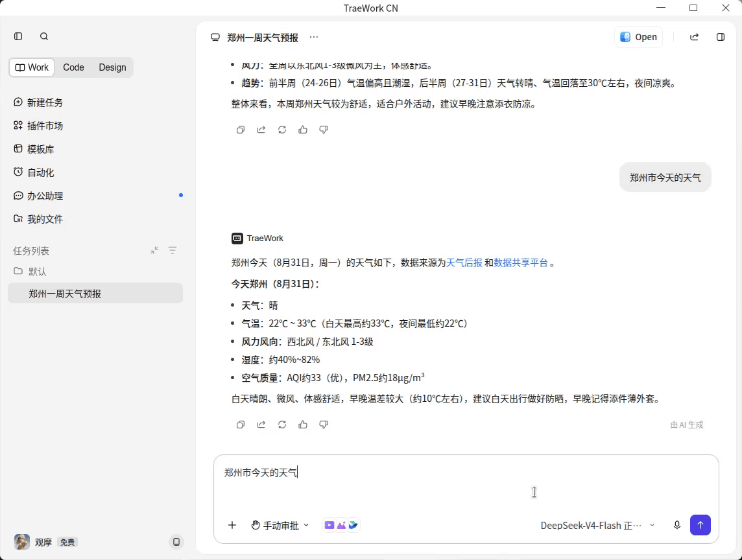The image size is (742, 560).
Task: Click the 今天郑州（8月31日） heading
Action: pyautogui.click(x=276, y=285)
